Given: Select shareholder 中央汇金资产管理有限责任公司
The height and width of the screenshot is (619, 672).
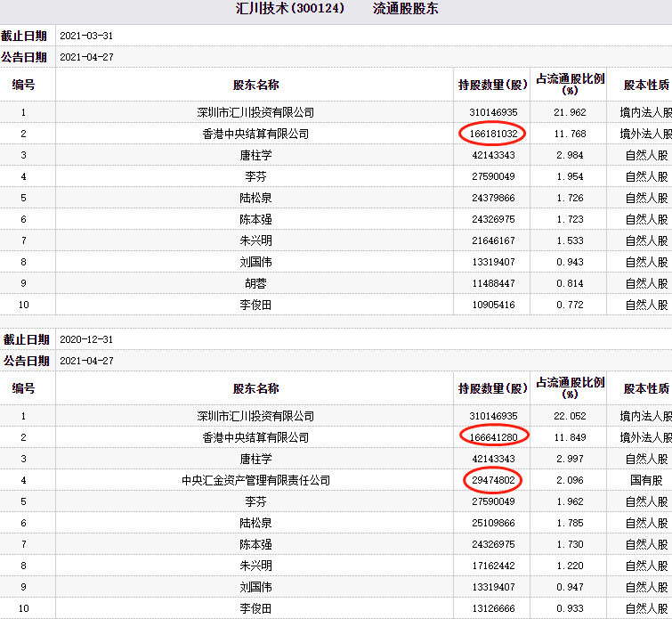Looking at the screenshot, I should [x=255, y=480].
